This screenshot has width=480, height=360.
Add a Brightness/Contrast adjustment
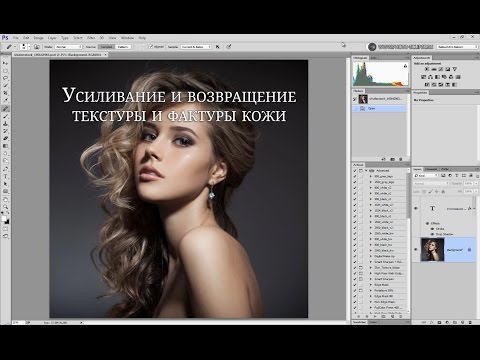(427, 69)
